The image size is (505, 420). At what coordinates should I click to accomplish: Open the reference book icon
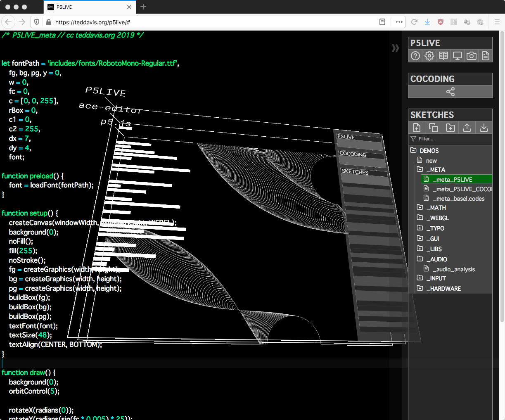(443, 56)
